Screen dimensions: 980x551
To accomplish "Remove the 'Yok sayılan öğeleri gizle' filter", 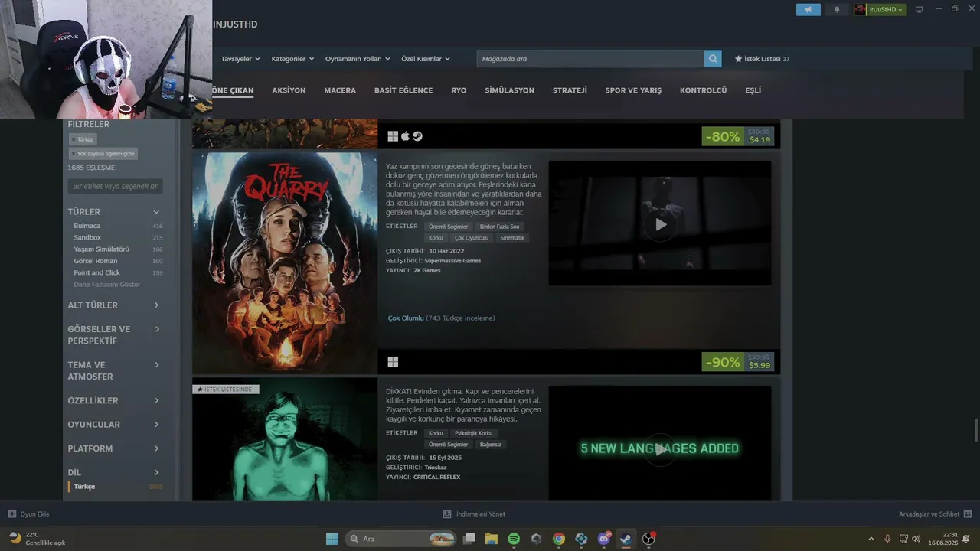I will (x=103, y=154).
